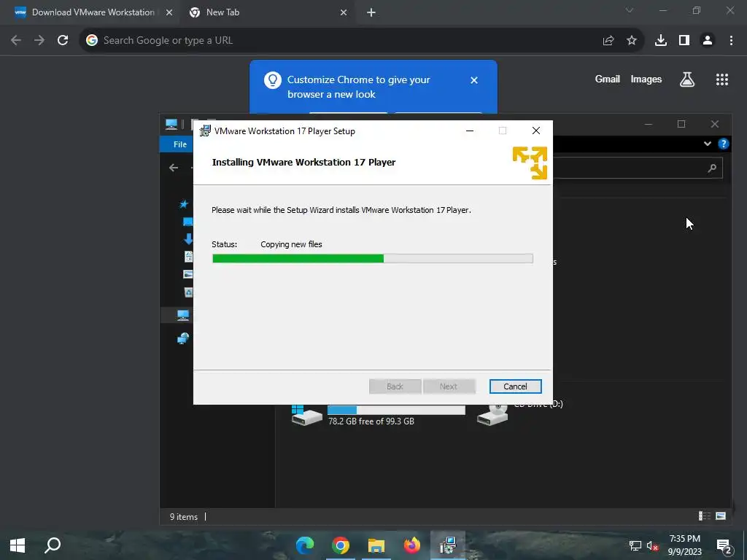Open the taskbar clock and date
Viewport: 747px width, 560px height.
(x=684, y=545)
